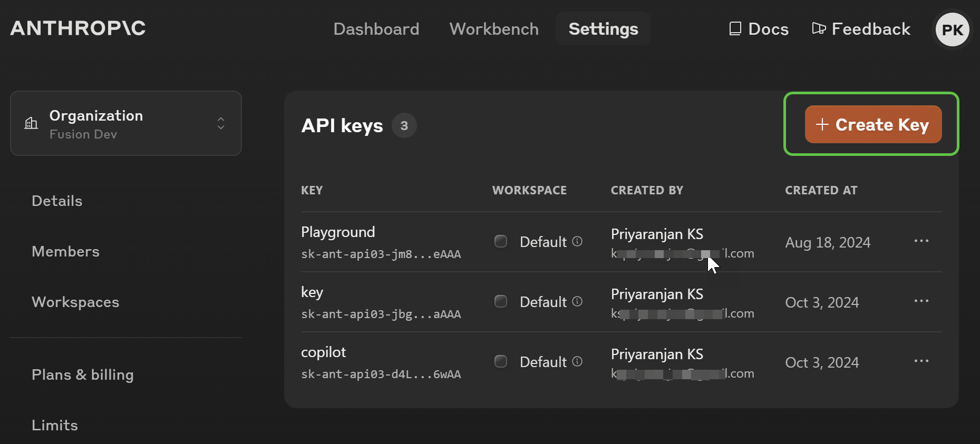Open the more options menu for Playground key
Viewport: 980px width, 444px height.
tap(921, 241)
